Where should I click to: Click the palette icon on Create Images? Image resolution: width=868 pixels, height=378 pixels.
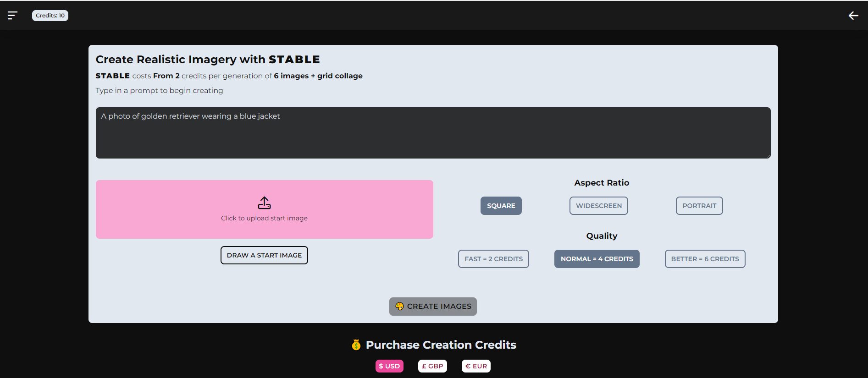click(399, 306)
